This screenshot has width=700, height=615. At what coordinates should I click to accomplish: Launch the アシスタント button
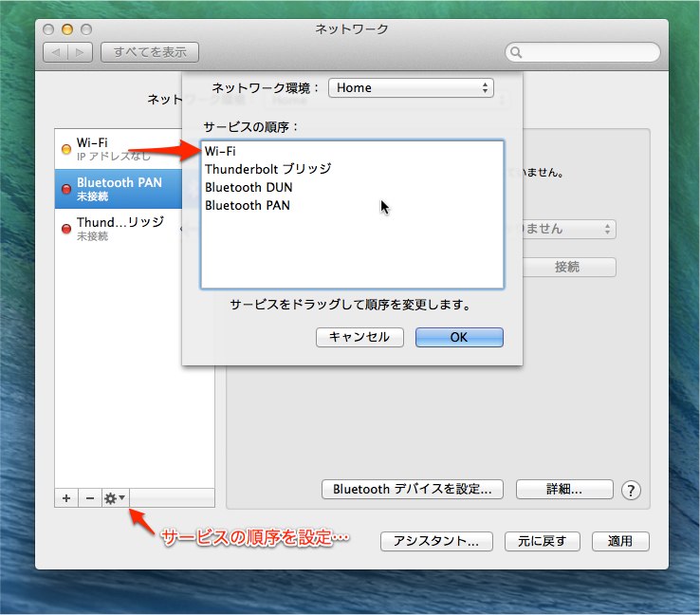pos(436,541)
